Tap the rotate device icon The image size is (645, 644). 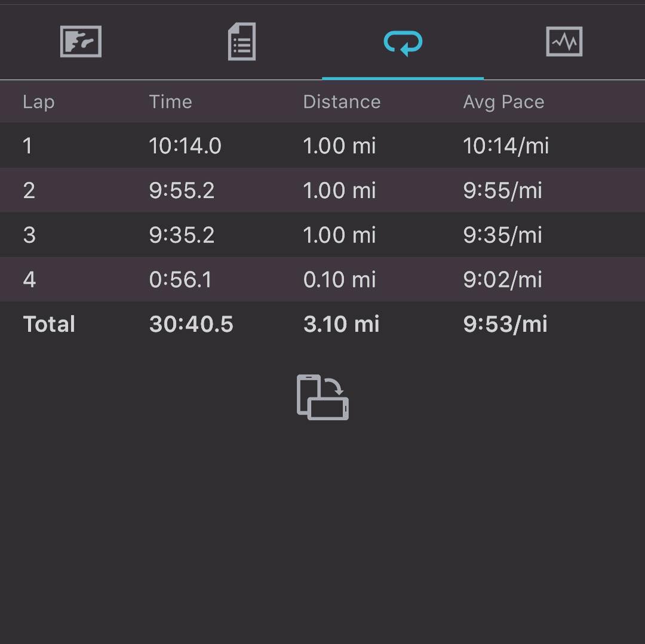click(x=322, y=398)
